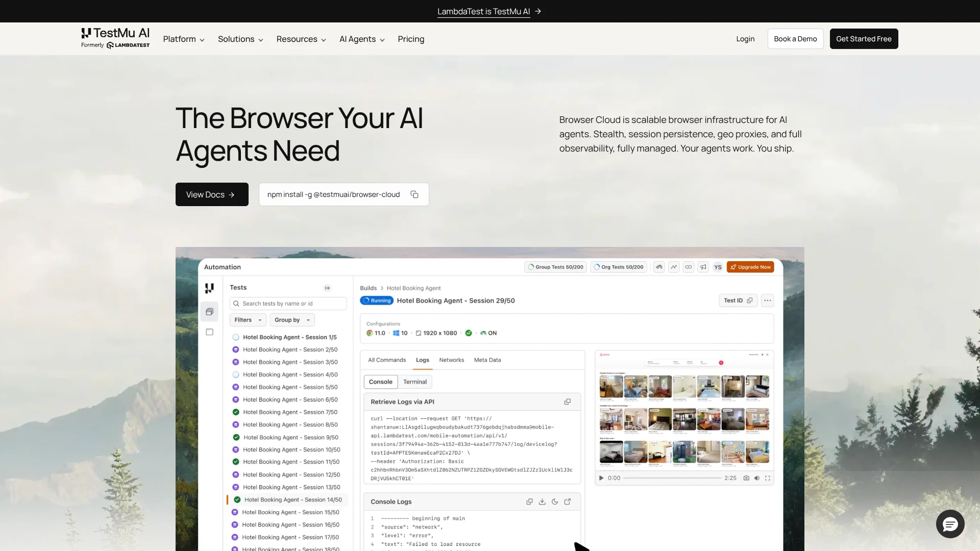This screenshot has height=551, width=980.
Task: Click the Search tests by name field
Action: click(x=288, y=304)
